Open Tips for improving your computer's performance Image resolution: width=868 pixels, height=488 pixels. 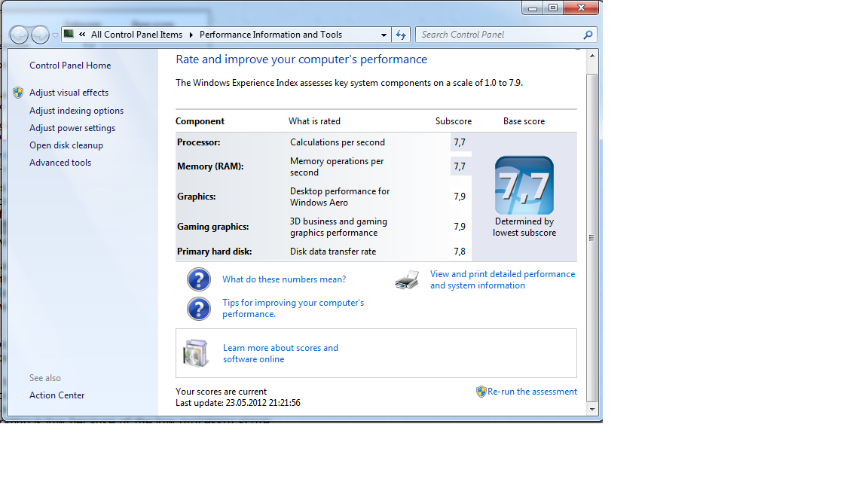coord(293,308)
